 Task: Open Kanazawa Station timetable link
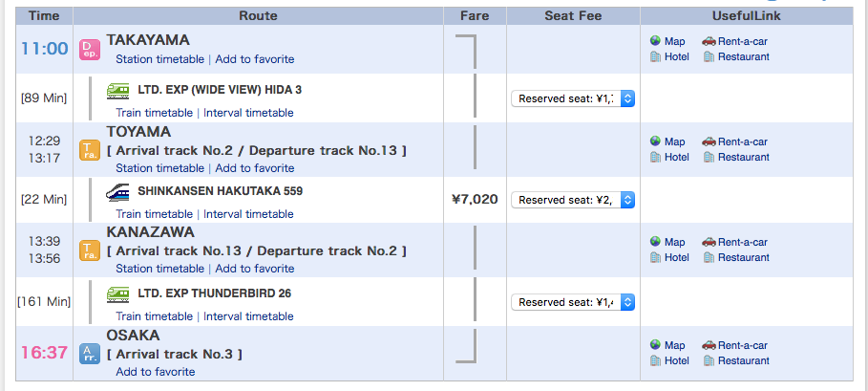pyautogui.click(x=159, y=269)
